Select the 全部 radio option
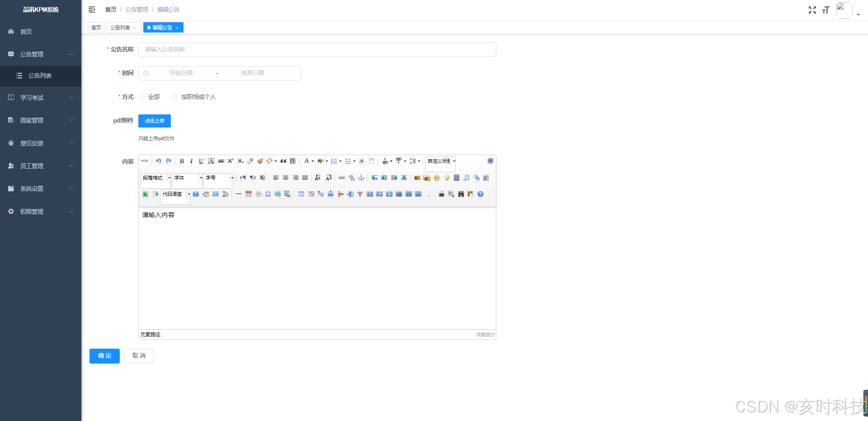Viewport: 868px width, 421px height. pos(149,97)
